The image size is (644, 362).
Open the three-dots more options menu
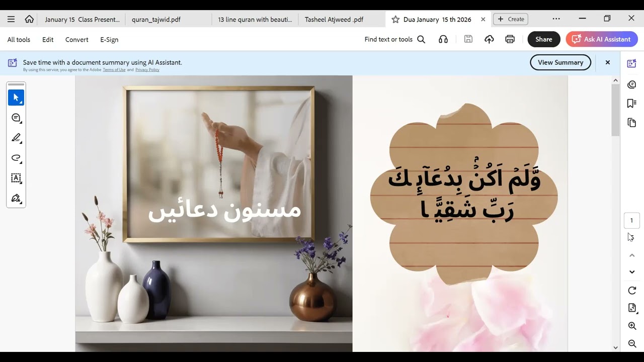click(x=556, y=19)
